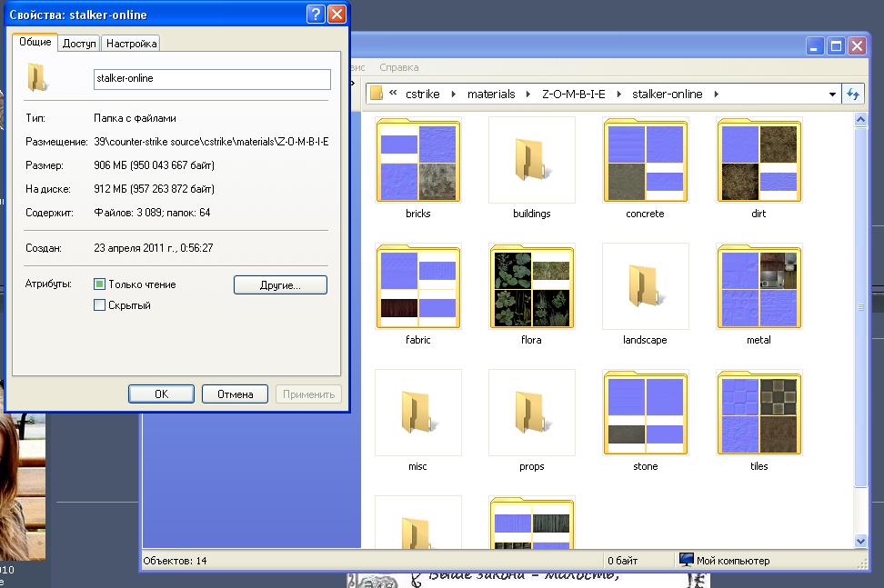Click the on-disk value '912 МБ (957 263 872 байт)'
This screenshot has width=884, height=588.
pyautogui.click(x=154, y=189)
